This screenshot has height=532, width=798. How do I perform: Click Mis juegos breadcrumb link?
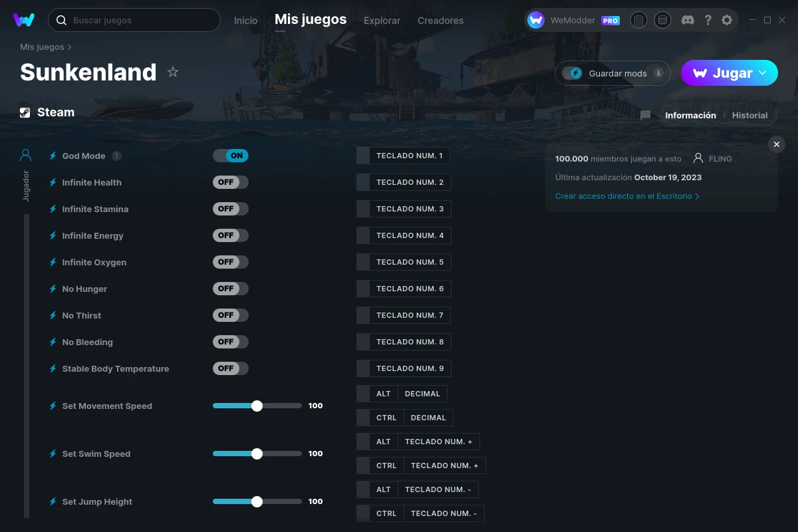click(42, 47)
